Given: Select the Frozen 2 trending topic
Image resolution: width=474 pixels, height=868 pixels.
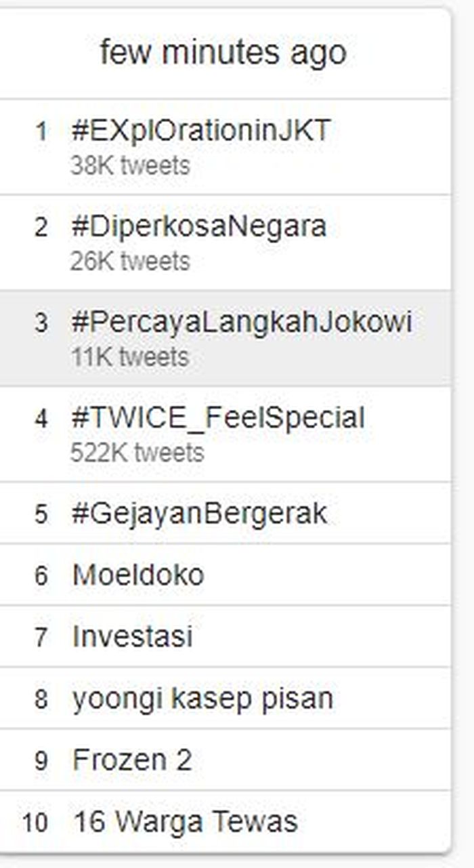Looking at the screenshot, I should point(132,760).
